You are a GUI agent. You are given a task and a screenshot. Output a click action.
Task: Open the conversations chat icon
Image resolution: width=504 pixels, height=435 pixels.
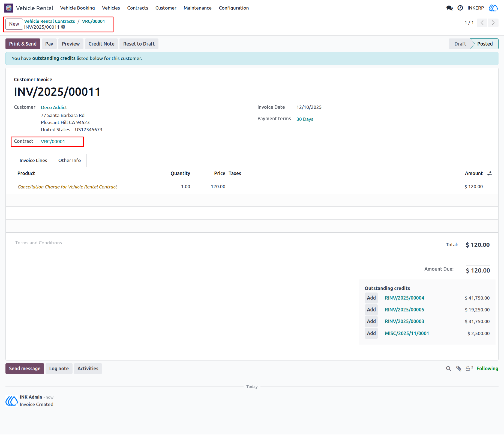(x=449, y=8)
